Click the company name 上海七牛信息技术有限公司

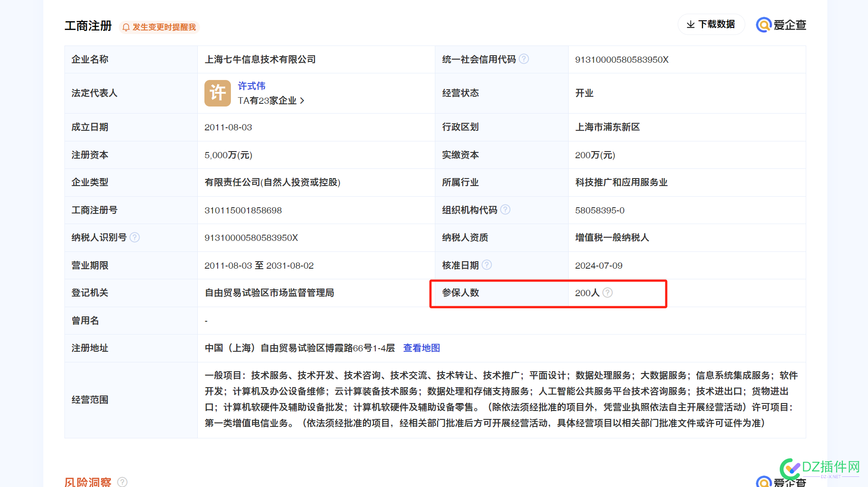260,59
